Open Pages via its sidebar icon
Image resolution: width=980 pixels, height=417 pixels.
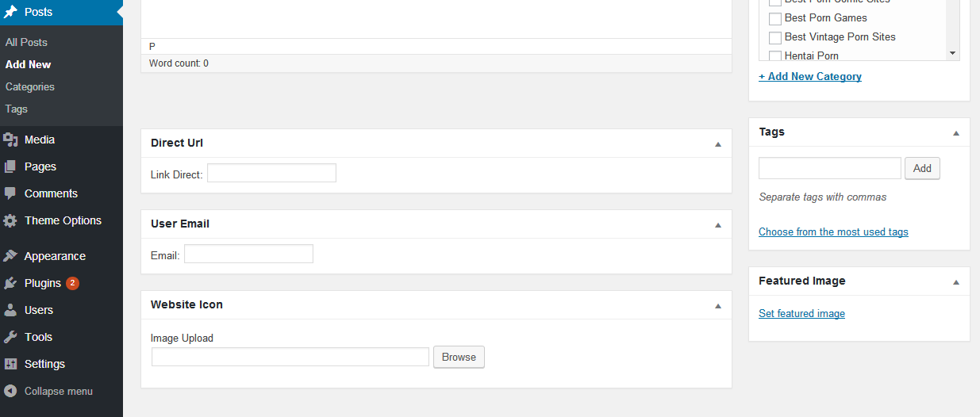(x=10, y=167)
